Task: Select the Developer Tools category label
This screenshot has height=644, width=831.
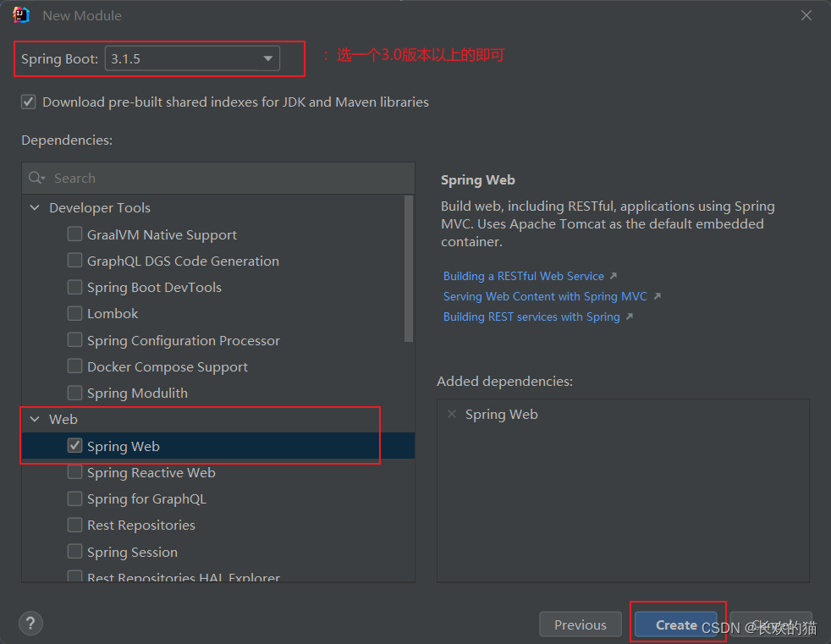Action: click(100, 208)
